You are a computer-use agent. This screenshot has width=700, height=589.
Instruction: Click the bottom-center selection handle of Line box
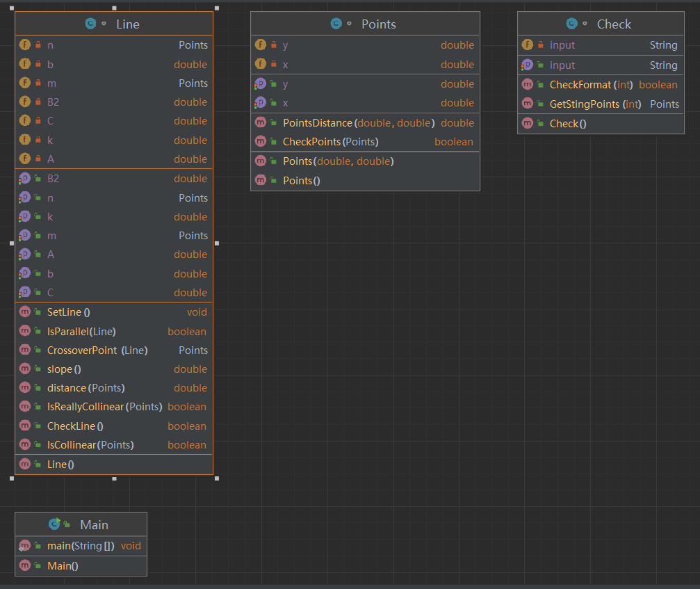[114, 478]
